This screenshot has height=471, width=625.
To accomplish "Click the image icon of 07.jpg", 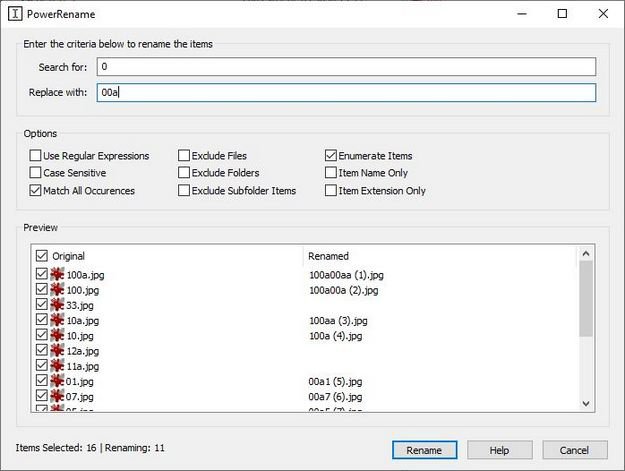I will pos(57,397).
